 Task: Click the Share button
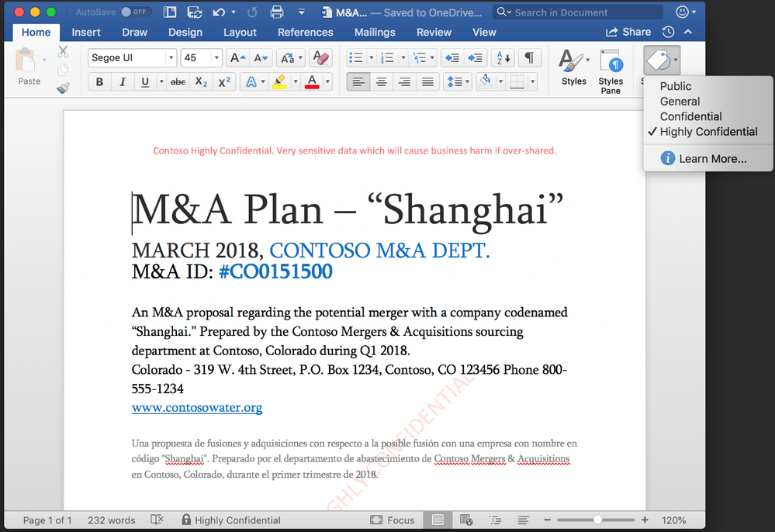(x=628, y=32)
